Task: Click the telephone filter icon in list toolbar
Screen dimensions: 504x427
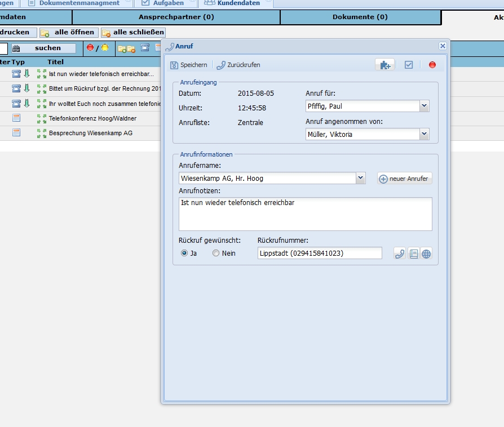Action: (x=145, y=48)
